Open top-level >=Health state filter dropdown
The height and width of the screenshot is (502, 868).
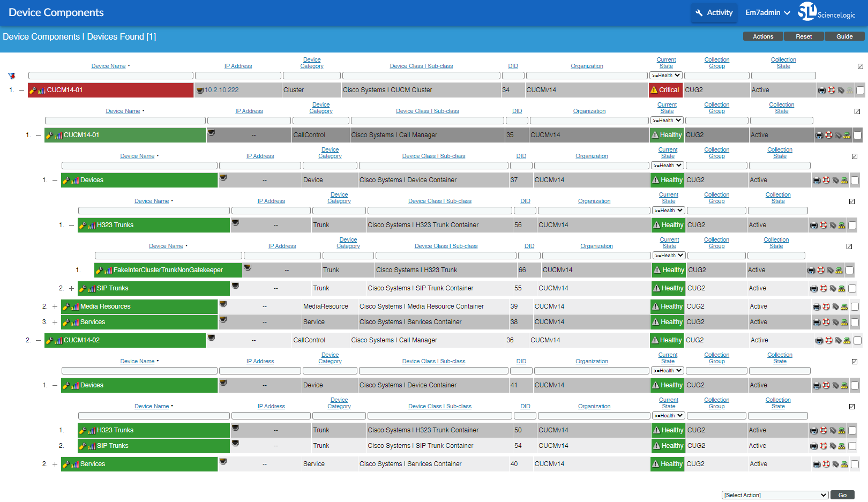click(665, 76)
